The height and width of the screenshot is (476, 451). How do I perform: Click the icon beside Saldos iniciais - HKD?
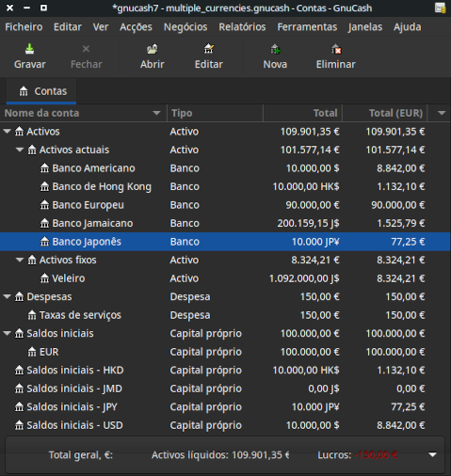[x=19, y=371]
